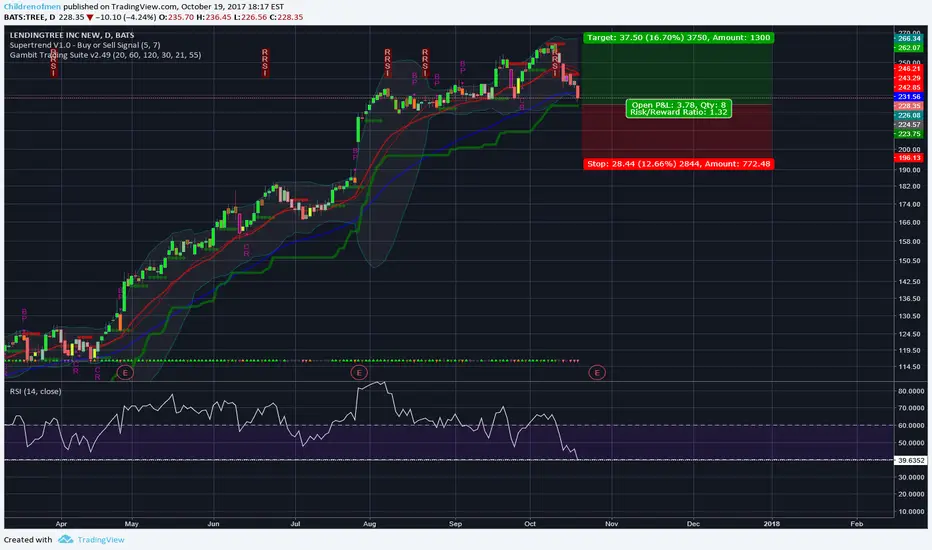
Task: Click the earnings E marker before August
Action: click(x=358, y=373)
